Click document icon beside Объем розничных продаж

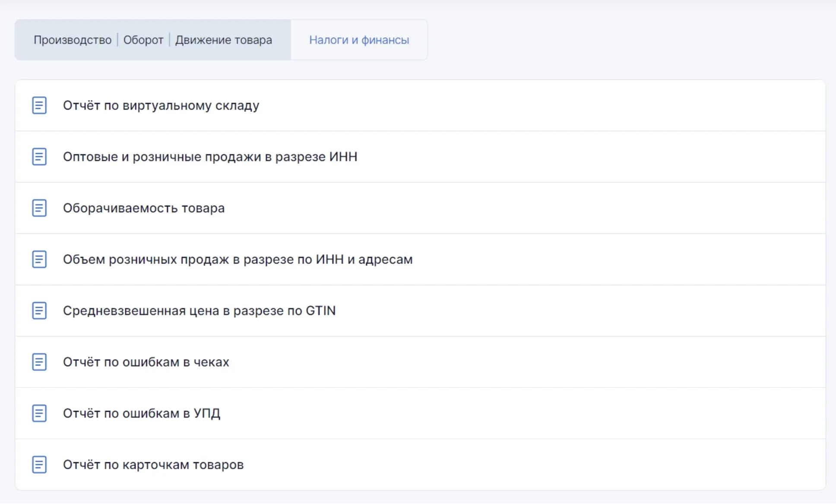39,259
